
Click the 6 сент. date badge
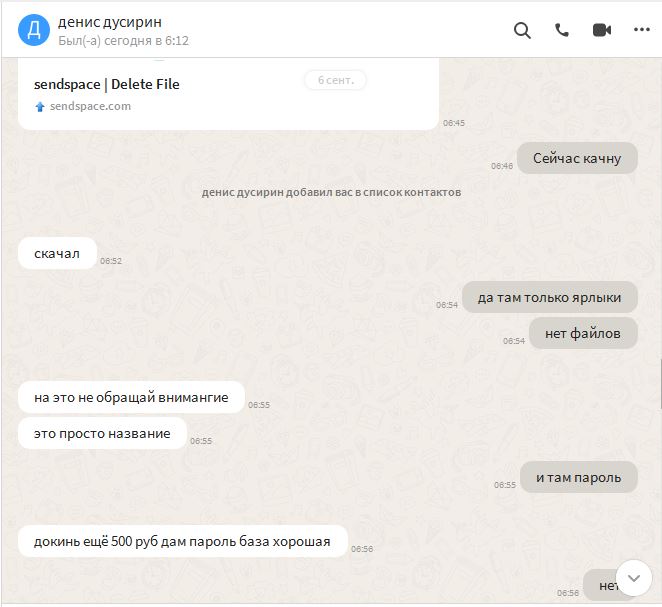pyautogui.click(x=335, y=80)
